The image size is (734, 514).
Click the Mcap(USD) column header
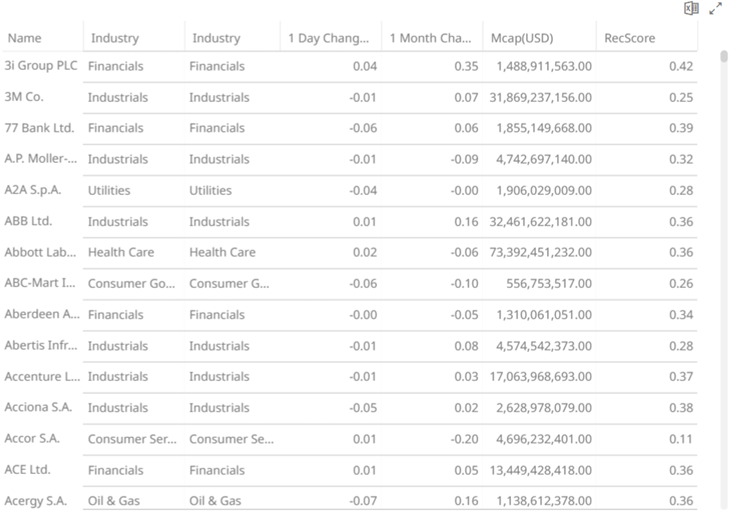tap(522, 38)
